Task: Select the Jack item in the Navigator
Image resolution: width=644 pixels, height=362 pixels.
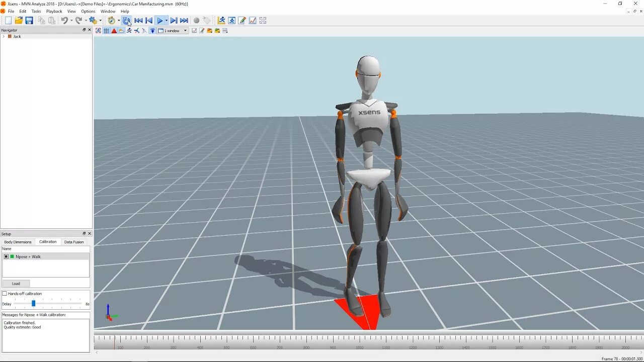Action: click(17, 37)
